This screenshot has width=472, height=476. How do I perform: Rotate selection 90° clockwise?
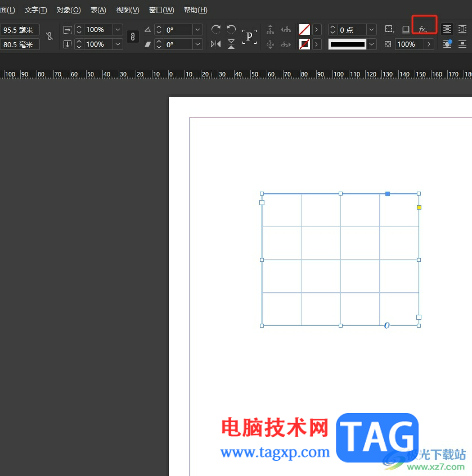(x=216, y=29)
